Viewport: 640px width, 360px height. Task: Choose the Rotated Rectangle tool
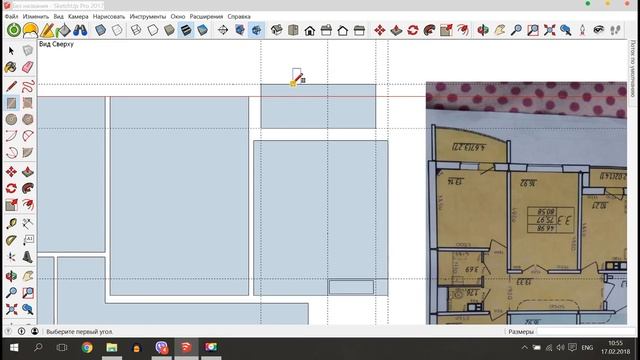coord(28,103)
